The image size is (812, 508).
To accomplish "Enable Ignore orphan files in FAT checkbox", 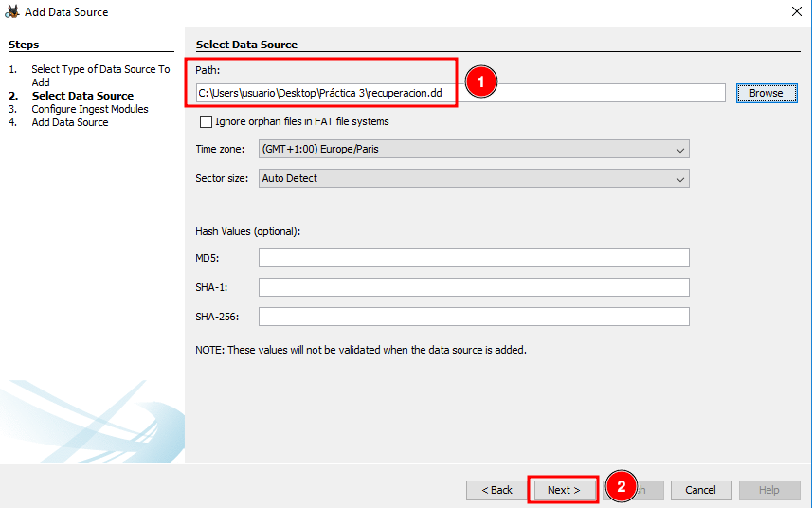I will 206,121.
